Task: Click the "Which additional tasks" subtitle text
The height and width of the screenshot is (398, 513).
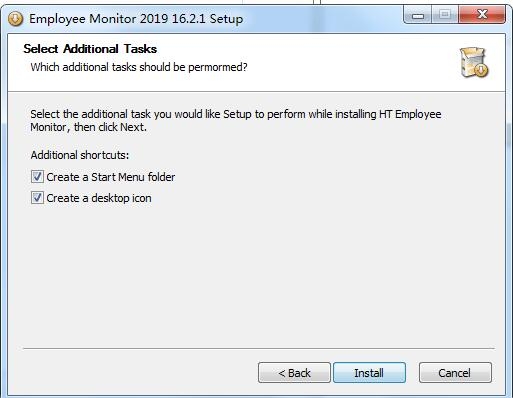Action: coord(139,67)
